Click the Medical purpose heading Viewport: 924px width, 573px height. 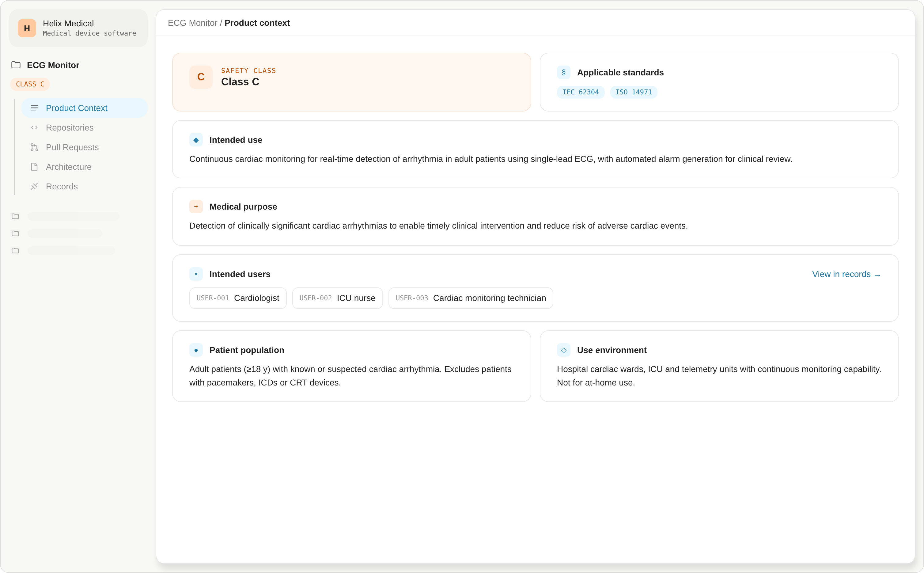[x=243, y=207]
